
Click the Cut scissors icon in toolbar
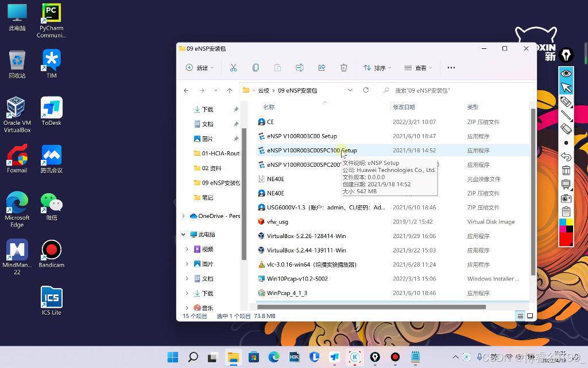click(x=233, y=68)
